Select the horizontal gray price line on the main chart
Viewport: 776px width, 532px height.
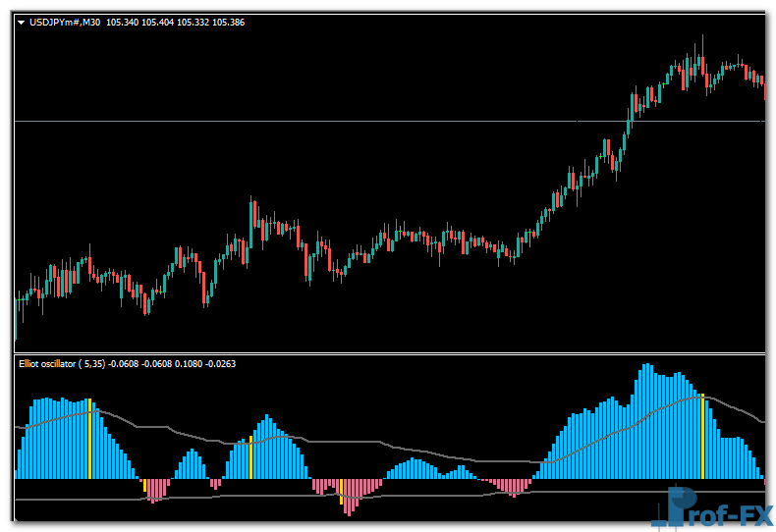click(x=295, y=121)
